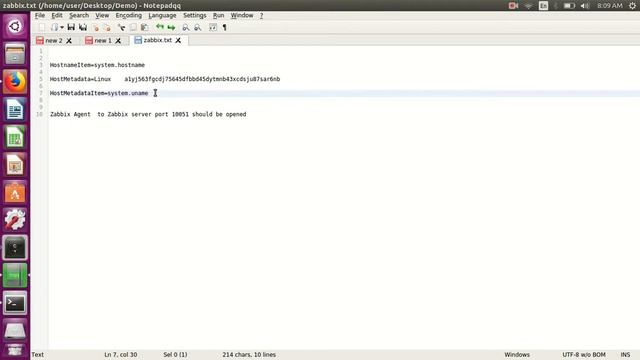Click the New document toolbar icon
Viewport: 640px width, 360px height.
(42, 27)
